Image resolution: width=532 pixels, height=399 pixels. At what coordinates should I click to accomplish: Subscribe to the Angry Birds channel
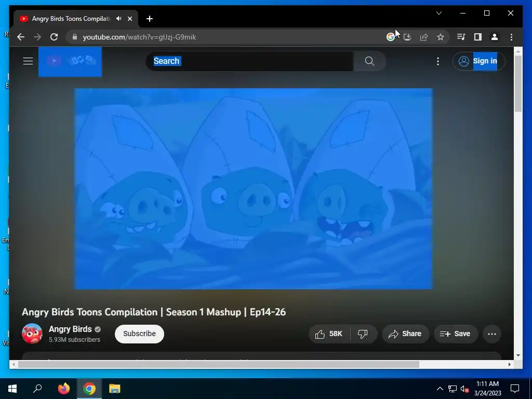click(x=139, y=334)
